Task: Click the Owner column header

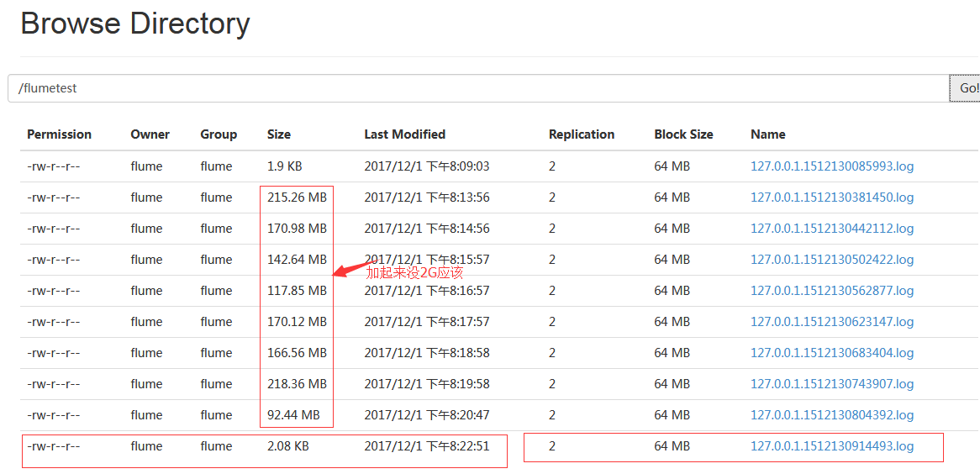Action: [150, 134]
